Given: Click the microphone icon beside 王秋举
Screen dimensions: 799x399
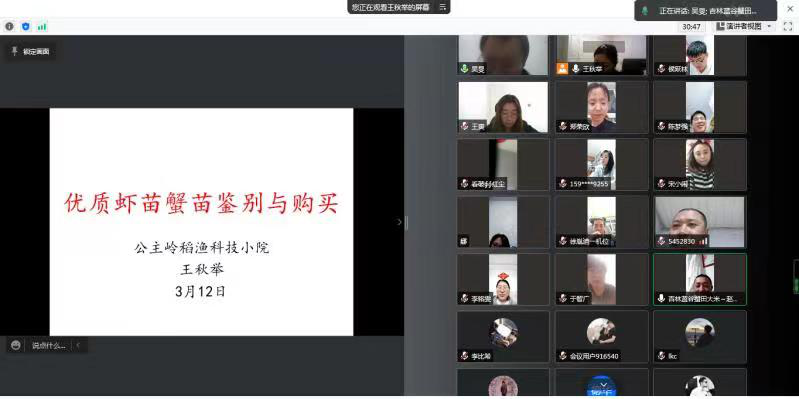Looking at the screenshot, I should click(576, 68).
